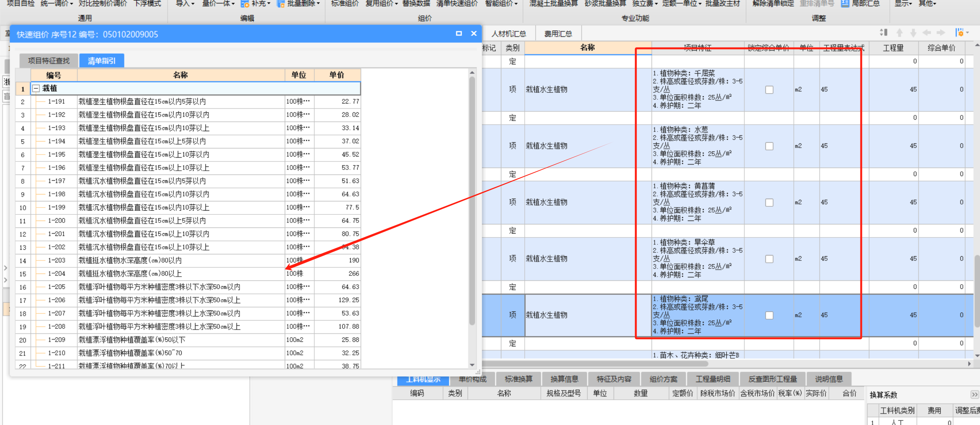Click 批量改主材 button
The width and height of the screenshot is (980, 425).
[x=723, y=4]
